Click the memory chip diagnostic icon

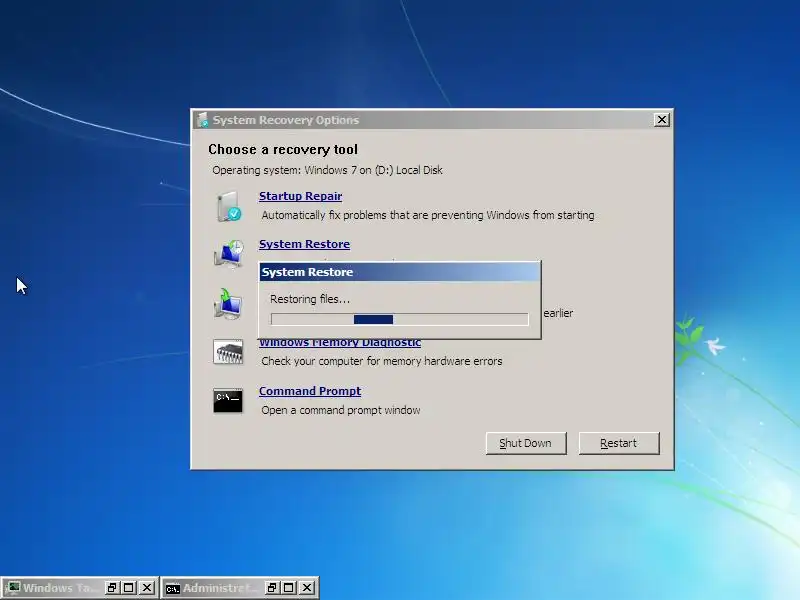[228, 352]
